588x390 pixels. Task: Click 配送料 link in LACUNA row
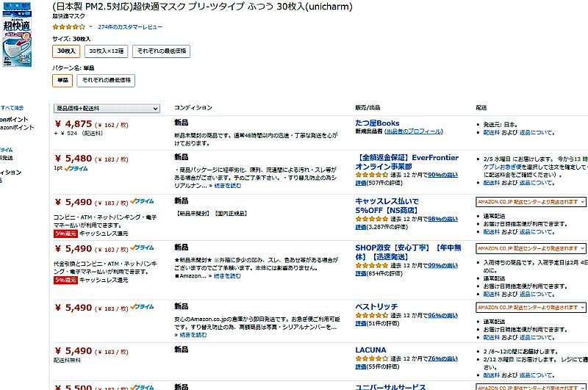(491, 375)
